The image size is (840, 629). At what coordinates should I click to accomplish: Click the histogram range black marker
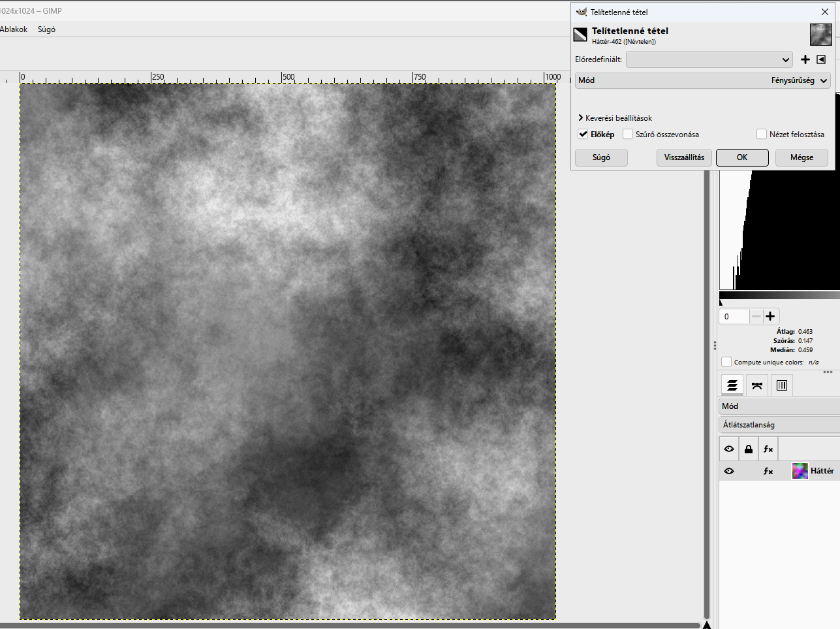click(721, 302)
